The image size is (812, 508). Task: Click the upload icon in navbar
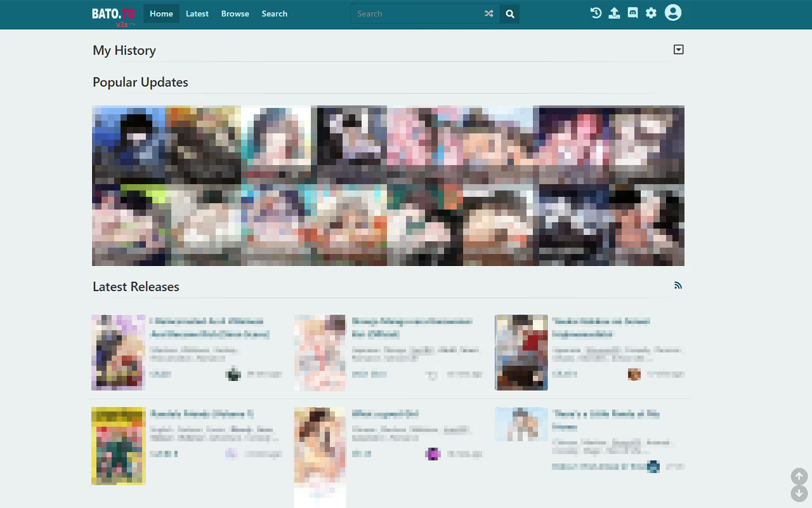pos(614,13)
